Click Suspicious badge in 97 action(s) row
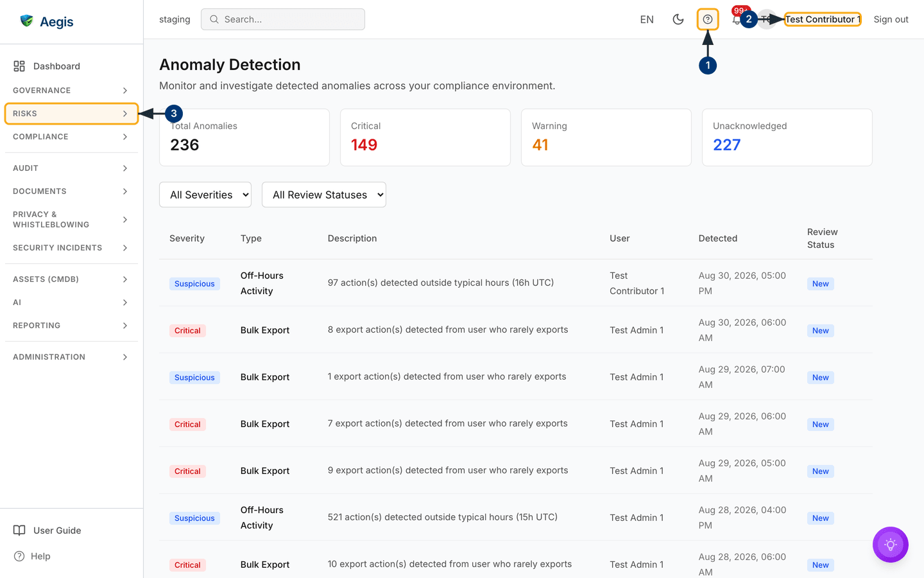924x578 pixels. coord(194,284)
